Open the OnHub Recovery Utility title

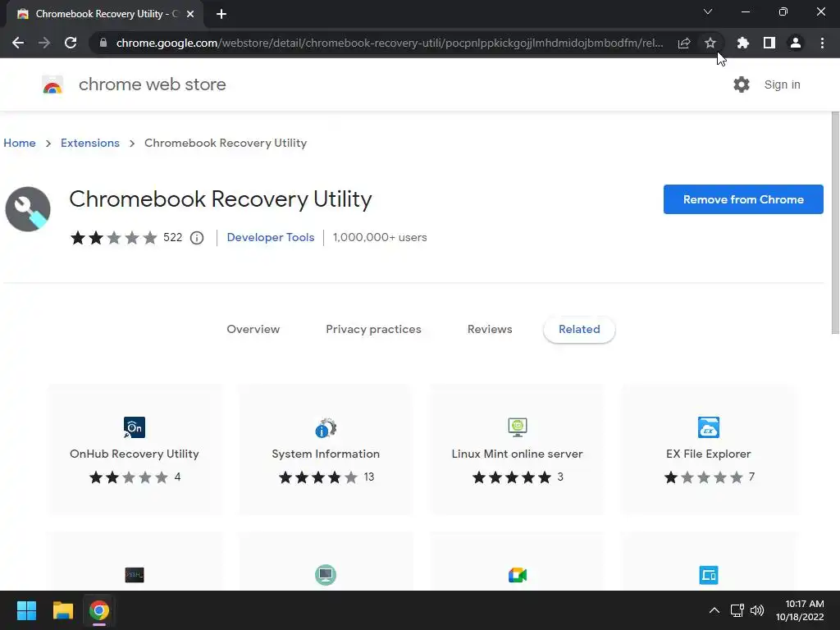(135, 454)
